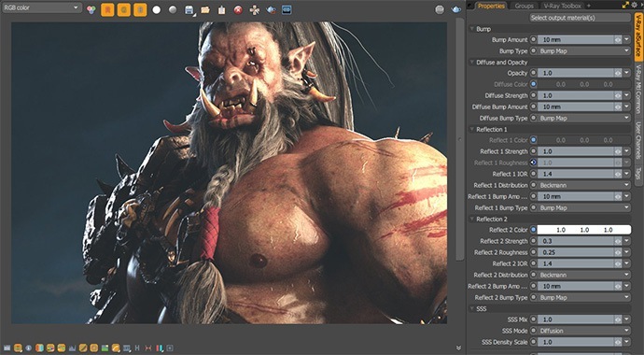
Task: Open the V-Ray Toolbox tab
Action: click(562, 6)
